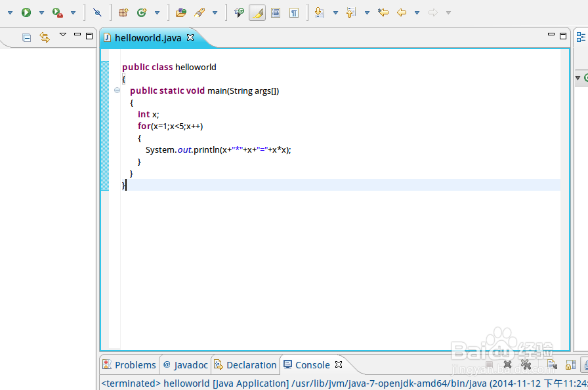Open the Run button dropdown arrow
Screen dimensions: 588x390
(x=41, y=12)
